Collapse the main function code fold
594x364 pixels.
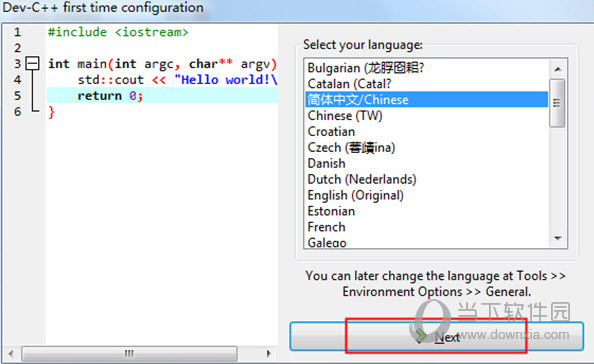coord(32,64)
